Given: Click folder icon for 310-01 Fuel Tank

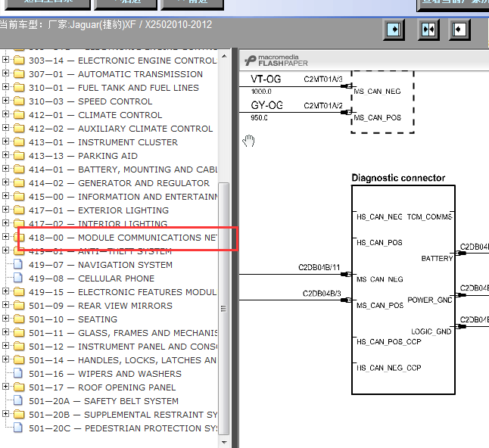Looking at the screenshot, I should click(19, 87).
